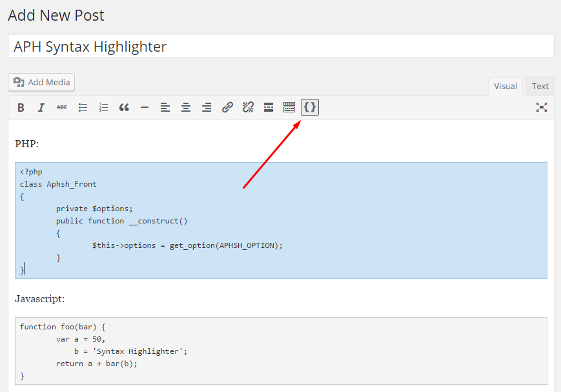Switch to the Text editor tab

(540, 87)
